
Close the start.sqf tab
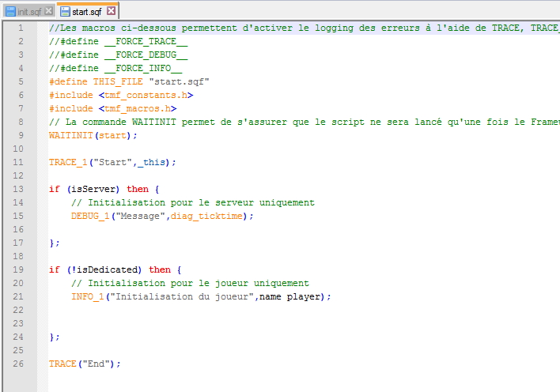[x=111, y=11]
